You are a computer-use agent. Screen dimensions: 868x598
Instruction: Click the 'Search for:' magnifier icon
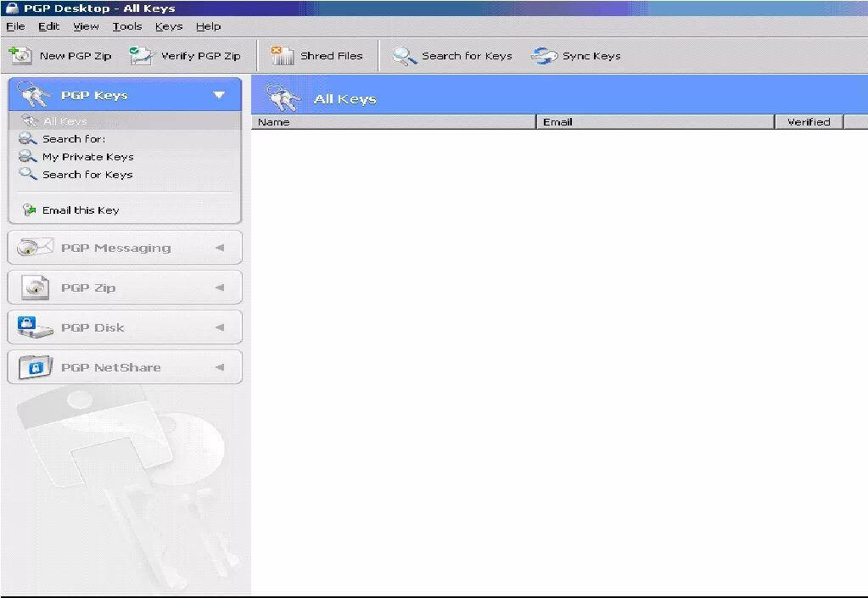click(x=28, y=138)
